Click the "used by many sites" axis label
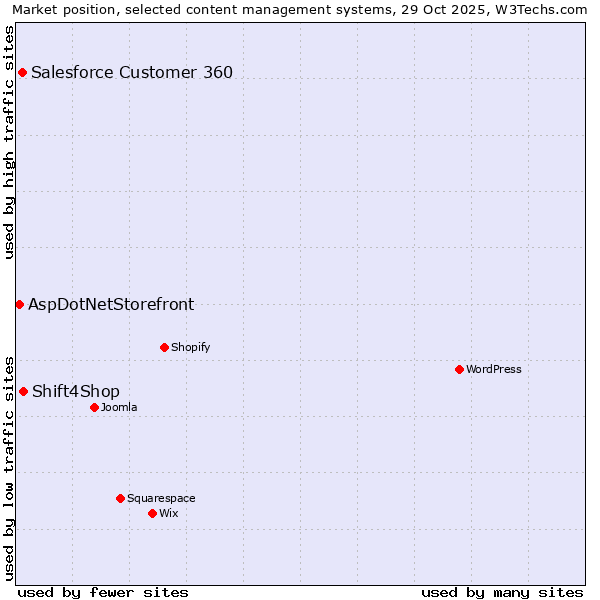Viewport: 600px width, 600px height. pos(502,592)
